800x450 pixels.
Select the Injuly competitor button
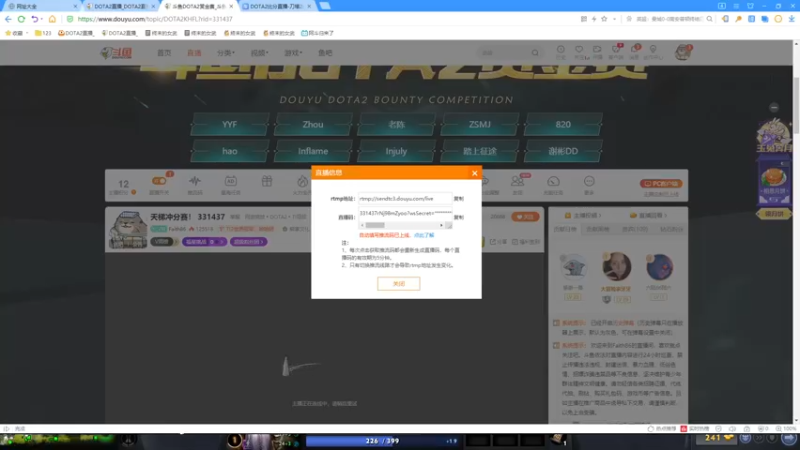[x=396, y=151]
